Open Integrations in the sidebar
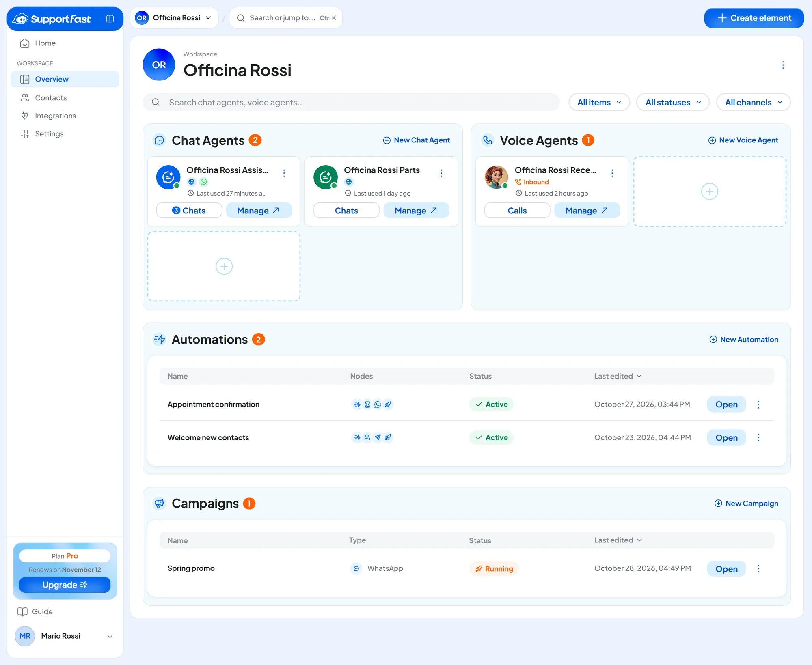 click(x=65, y=116)
